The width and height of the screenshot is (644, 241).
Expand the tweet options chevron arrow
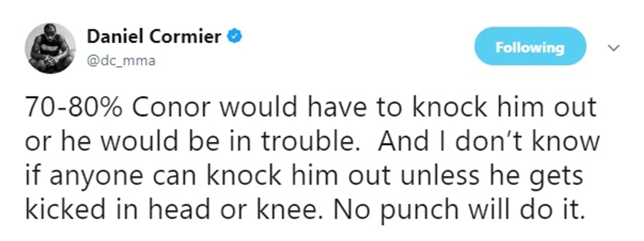614,48
